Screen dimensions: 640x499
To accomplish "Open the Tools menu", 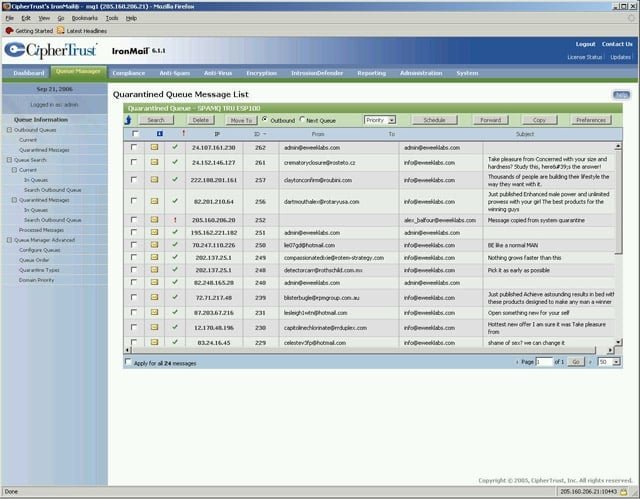I will click(112, 18).
